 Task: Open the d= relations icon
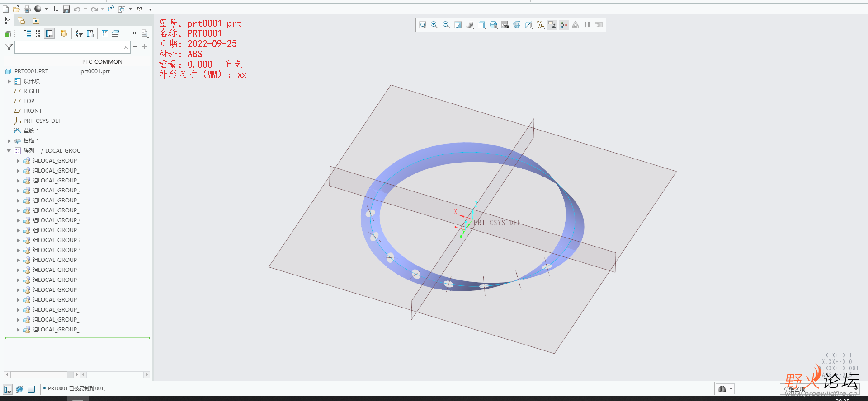(55, 9)
